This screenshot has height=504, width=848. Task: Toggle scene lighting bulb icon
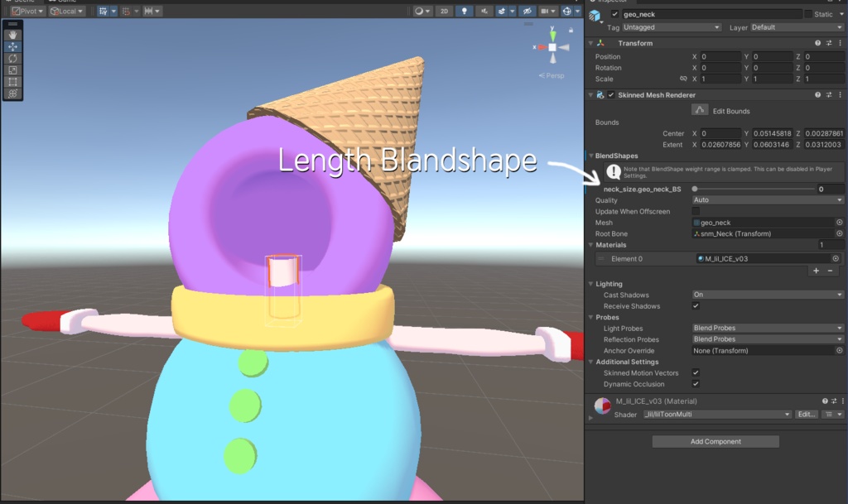point(464,11)
